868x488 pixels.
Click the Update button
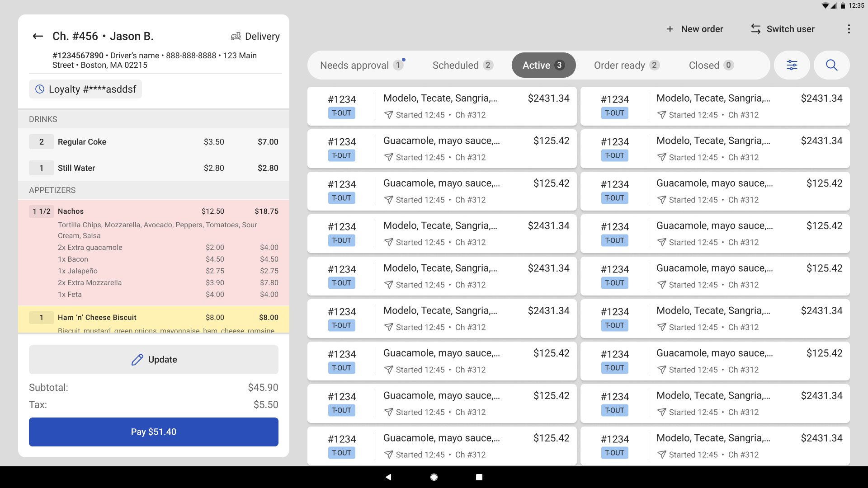click(x=154, y=360)
